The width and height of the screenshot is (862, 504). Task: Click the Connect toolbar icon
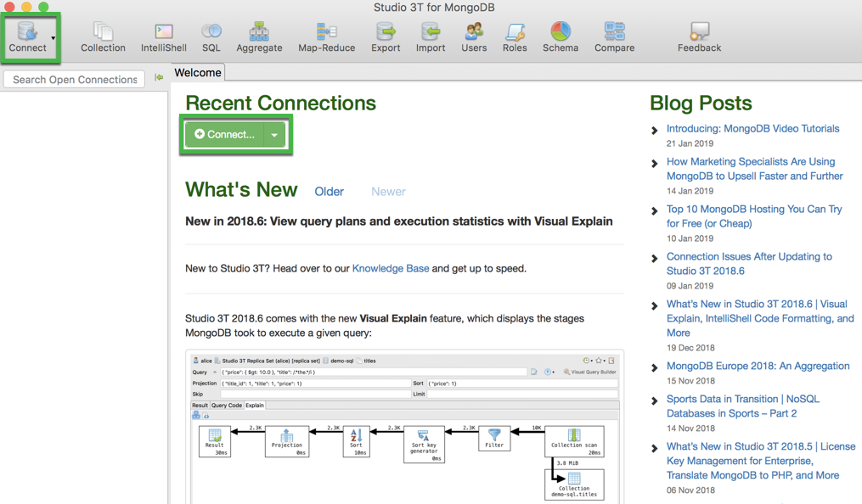pyautogui.click(x=27, y=36)
